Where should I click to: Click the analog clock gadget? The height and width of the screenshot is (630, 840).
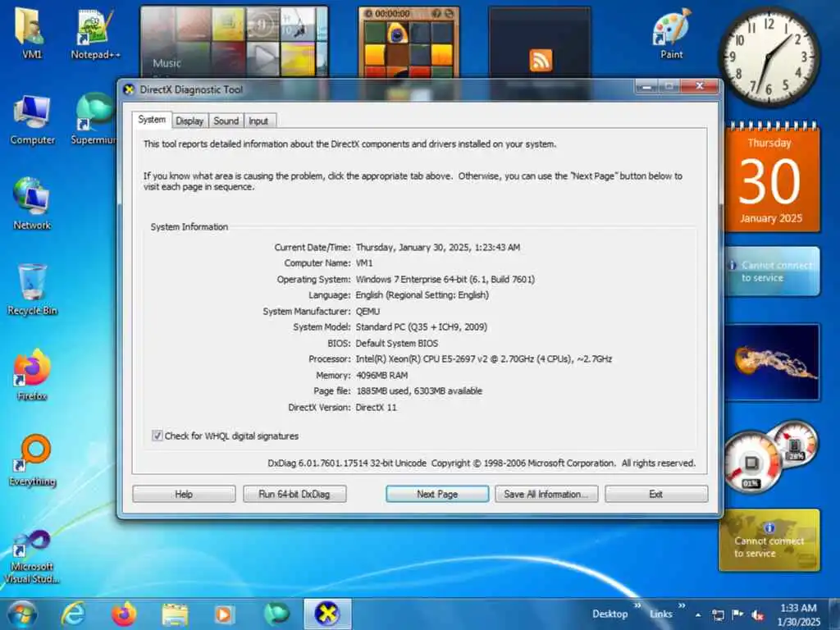coord(768,57)
